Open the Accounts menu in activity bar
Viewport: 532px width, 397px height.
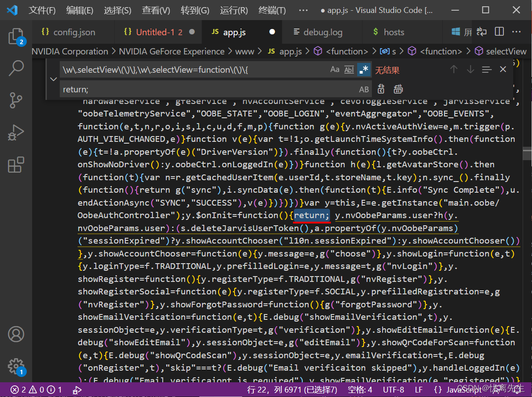coord(16,334)
